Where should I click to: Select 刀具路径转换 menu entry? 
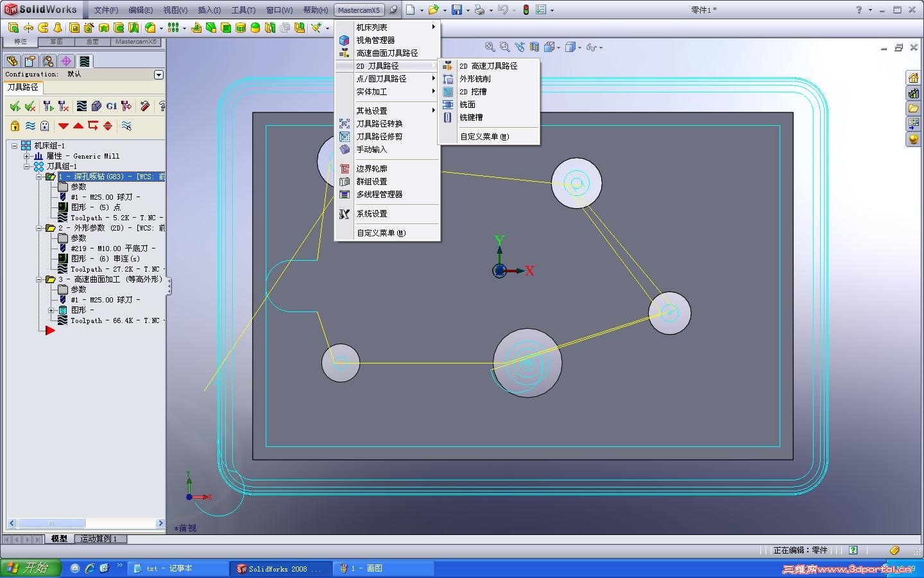pos(388,124)
